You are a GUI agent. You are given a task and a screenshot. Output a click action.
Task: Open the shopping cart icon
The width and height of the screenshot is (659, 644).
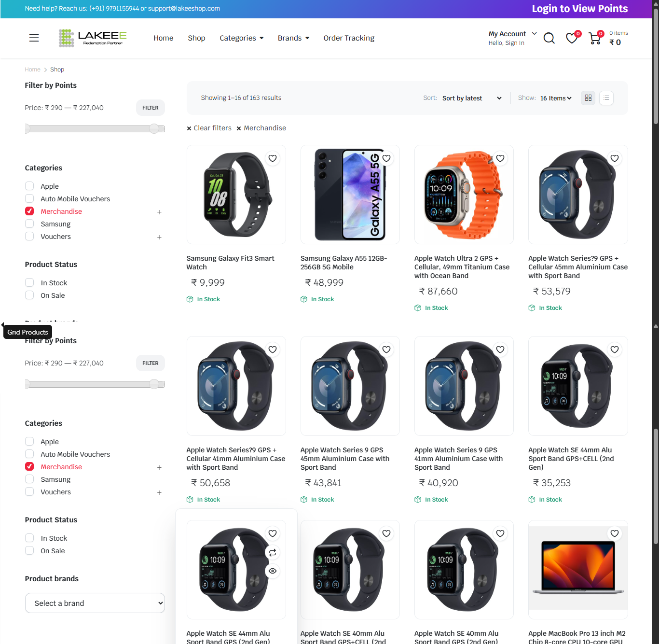595,38
